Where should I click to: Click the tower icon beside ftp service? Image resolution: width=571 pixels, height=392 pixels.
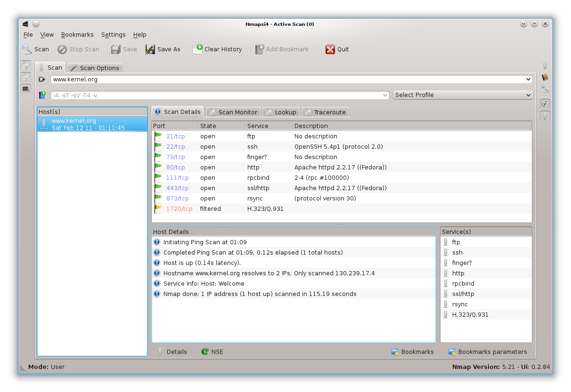pos(445,242)
